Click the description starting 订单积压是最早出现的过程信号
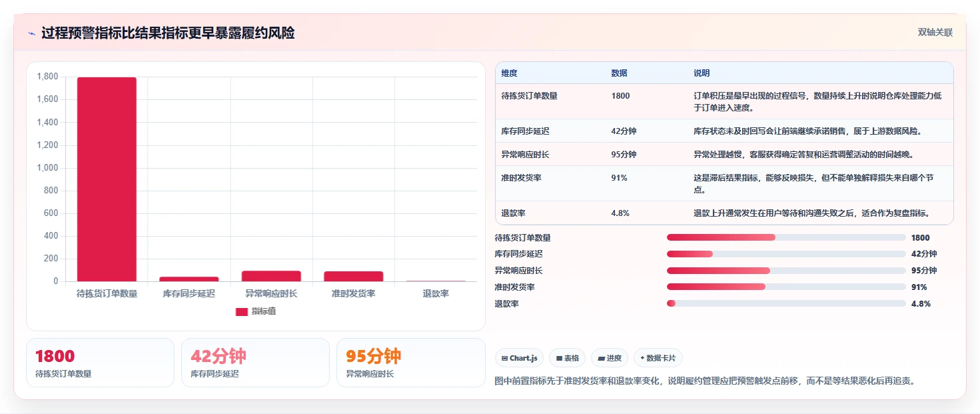 [818, 101]
